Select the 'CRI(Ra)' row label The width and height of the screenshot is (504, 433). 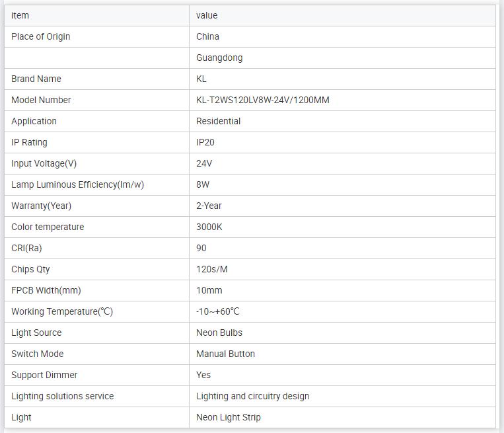[26, 248]
